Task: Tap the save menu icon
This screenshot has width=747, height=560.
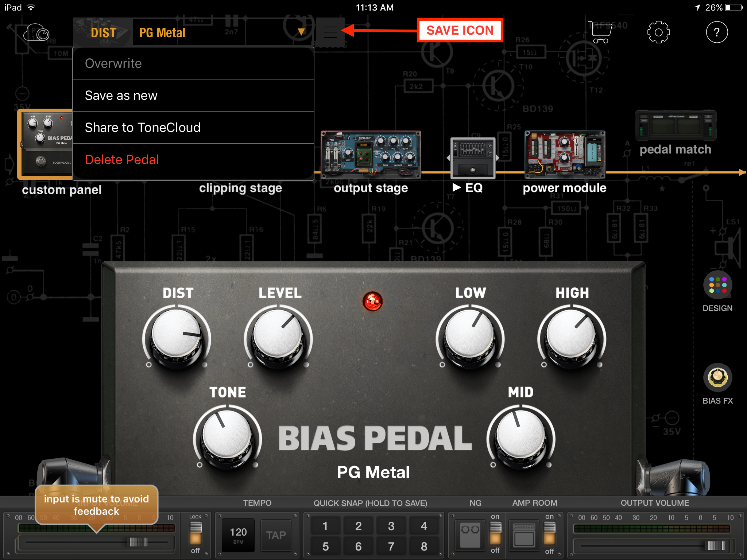Action: click(330, 32)
